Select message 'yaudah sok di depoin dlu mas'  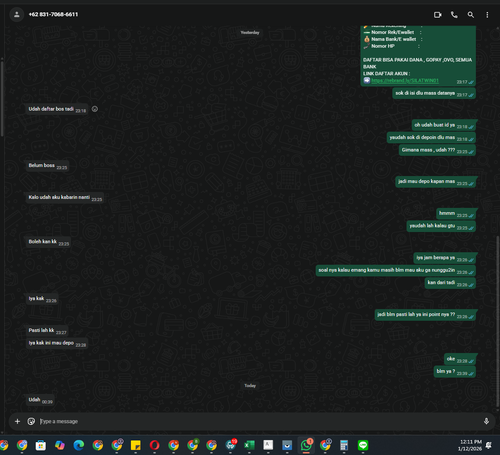(431, 137)
